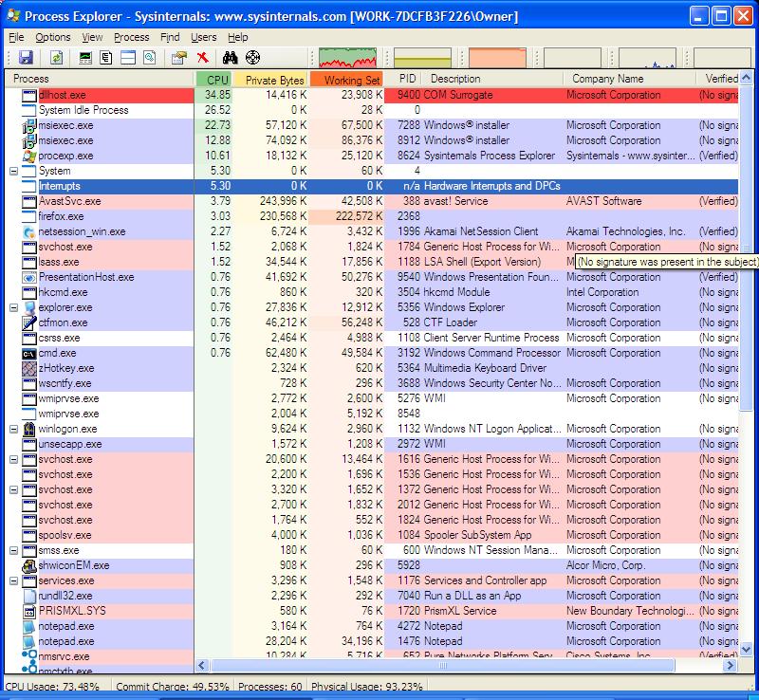Sort by the PID column header
759x700 pixels.
click(404, 79)
